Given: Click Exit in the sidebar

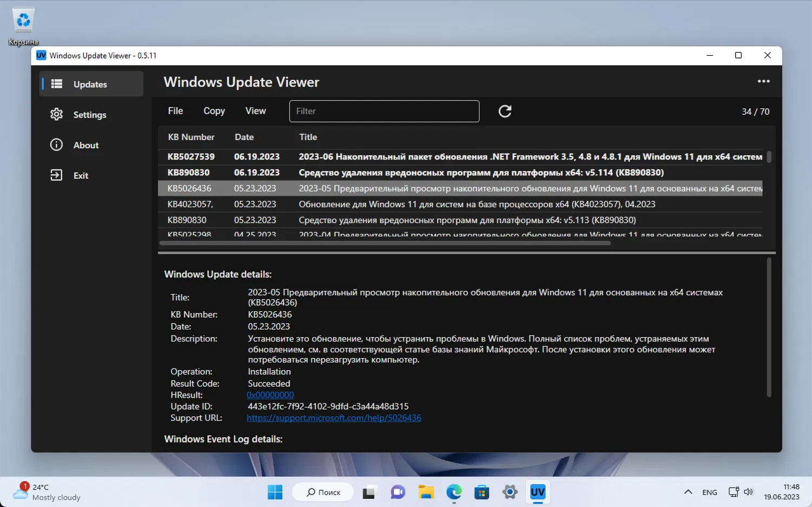Looking at the screenshot, I should coord(91,175).
